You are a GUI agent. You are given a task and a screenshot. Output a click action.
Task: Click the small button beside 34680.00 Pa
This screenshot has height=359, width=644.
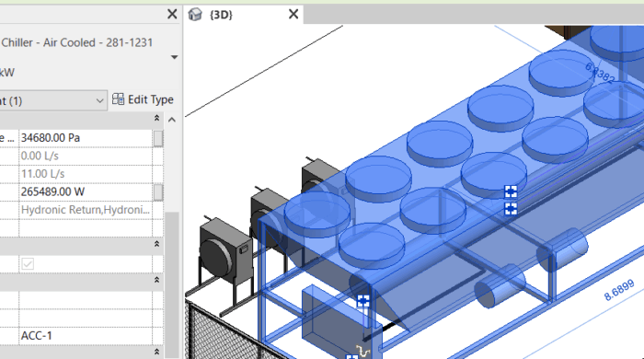[x=158, y=138]
